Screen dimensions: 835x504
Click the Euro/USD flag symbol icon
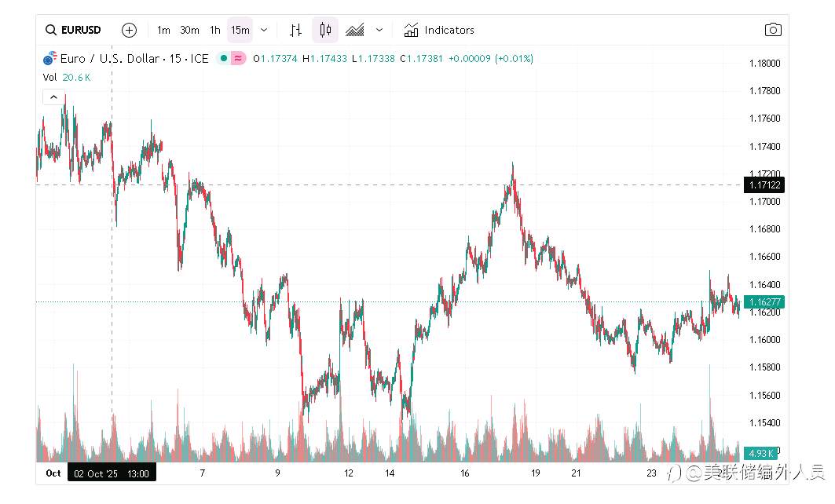coord(49,58)
